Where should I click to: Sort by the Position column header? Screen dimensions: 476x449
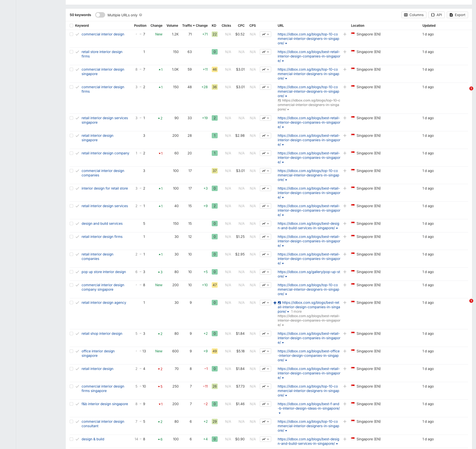[x=140, y=26]
